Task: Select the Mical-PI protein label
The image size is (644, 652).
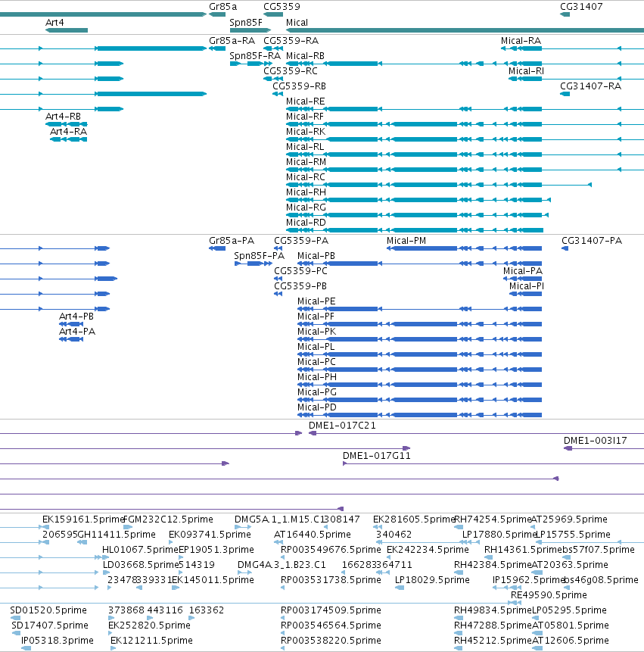Action: tap(527, 286)
